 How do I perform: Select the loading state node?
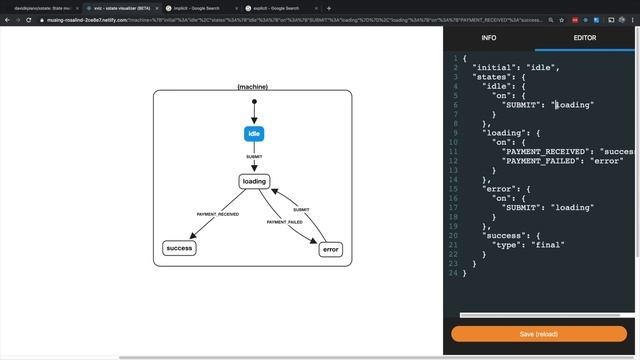point(254,181)
